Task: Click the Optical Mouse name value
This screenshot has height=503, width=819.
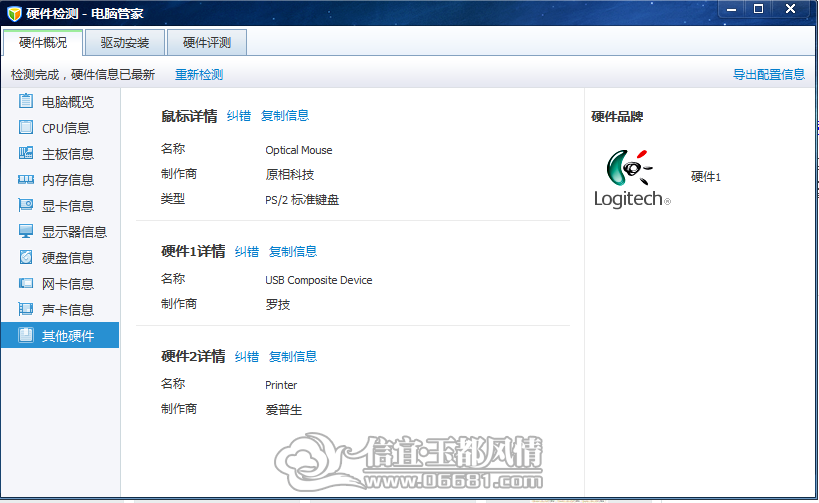Action: (x=299, y=150)
